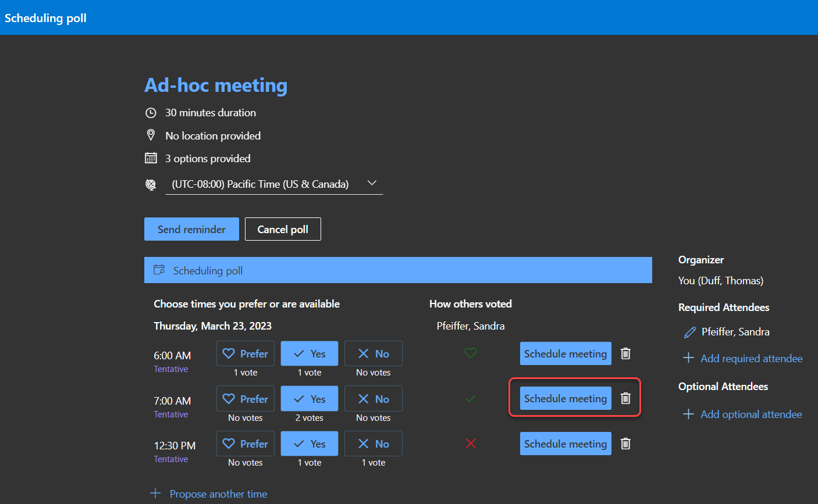The image size is (818, 504).
Task: Remove the 12:30 PM option via trash icon
Action: 625,444
